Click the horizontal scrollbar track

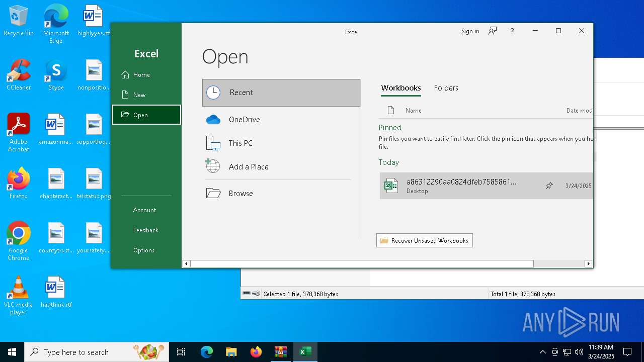[x=559, y=264]
